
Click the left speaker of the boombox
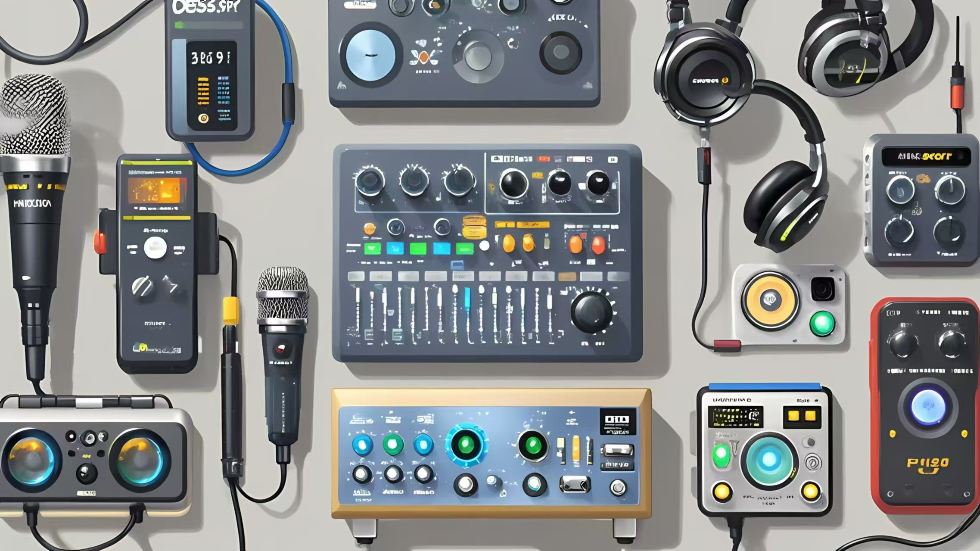point(31,460)
